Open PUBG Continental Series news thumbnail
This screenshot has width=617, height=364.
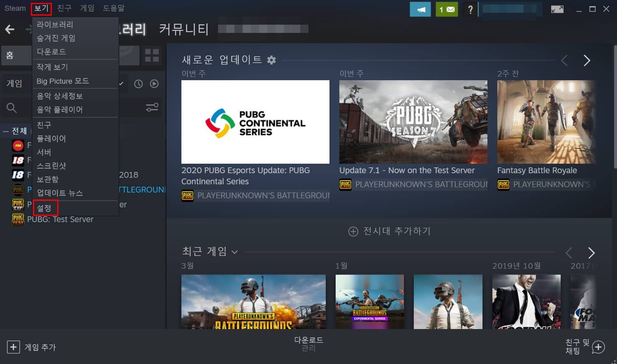[x=255, y=122]
